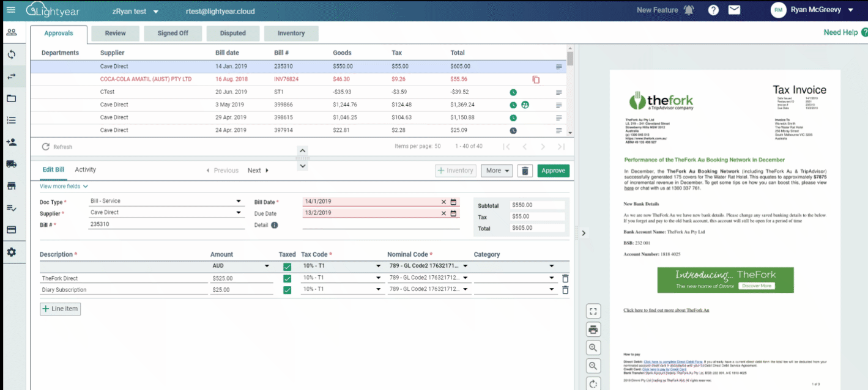Select the left-right arrows sidebar icon
The height and width of the screenshot is (390, 868).
point(11,76)
